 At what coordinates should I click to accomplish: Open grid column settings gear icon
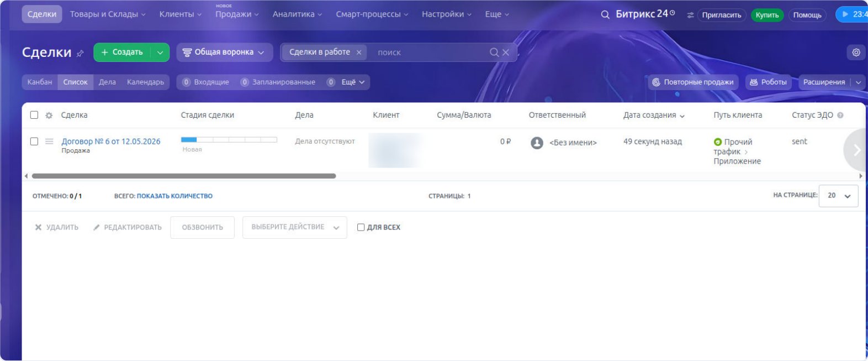point(49,115)
